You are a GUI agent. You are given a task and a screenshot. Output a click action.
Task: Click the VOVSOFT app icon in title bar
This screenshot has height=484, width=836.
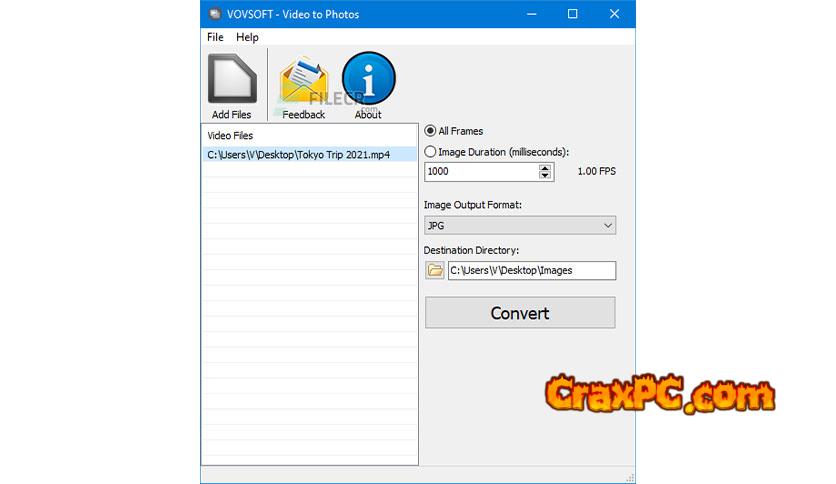click(x=214, y=14)
